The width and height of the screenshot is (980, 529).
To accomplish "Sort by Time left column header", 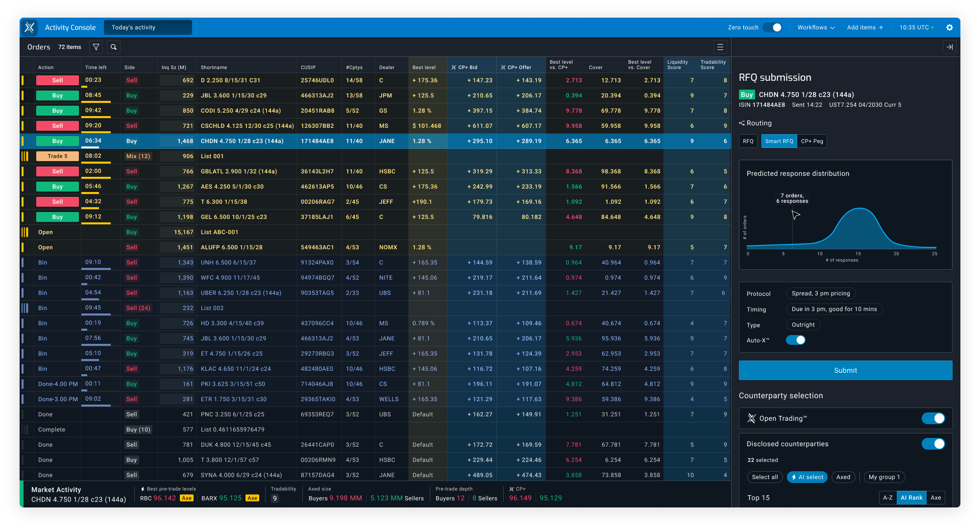I will (96, 68).
